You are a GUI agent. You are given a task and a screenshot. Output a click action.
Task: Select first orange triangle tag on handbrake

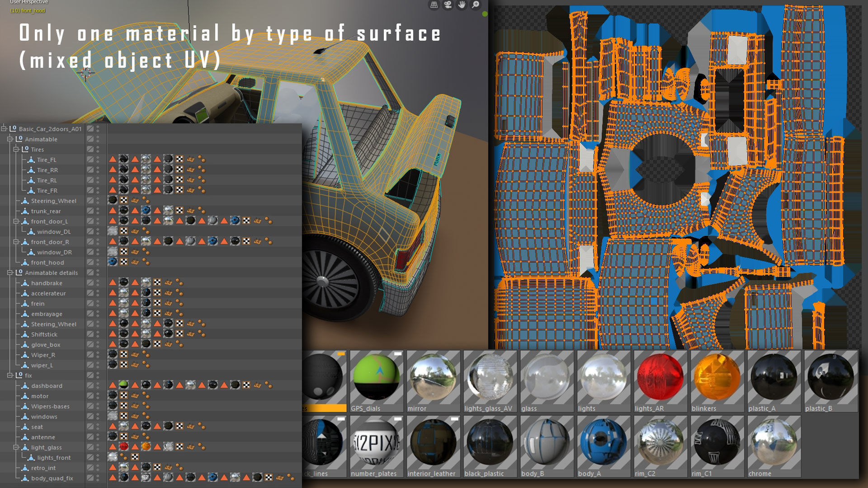pyautogui.click(x=113, y=282)
